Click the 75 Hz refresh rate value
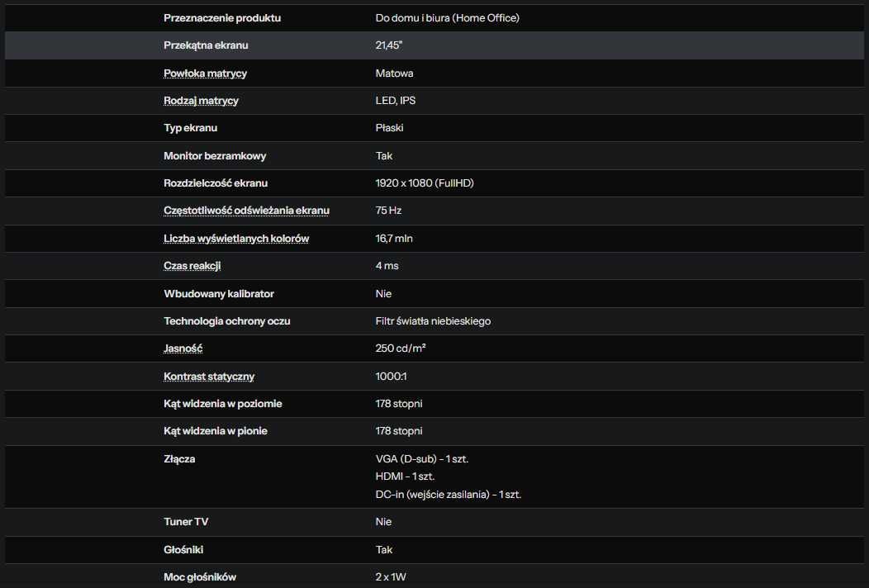Viewport: 869px width, 588px height. [x=388, y=211]
